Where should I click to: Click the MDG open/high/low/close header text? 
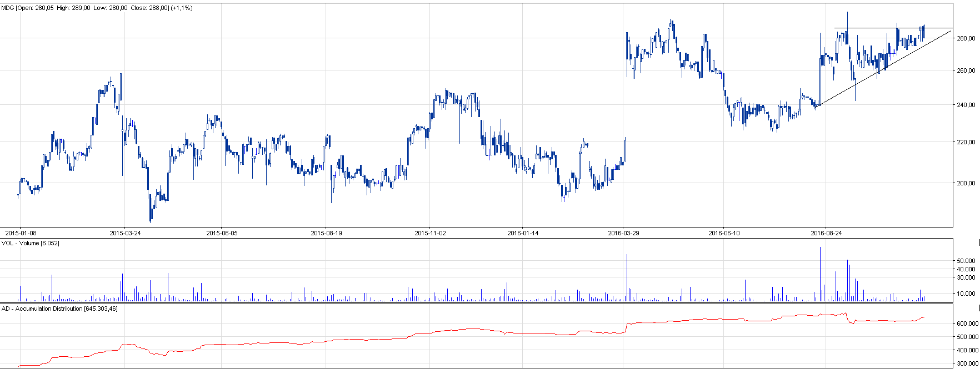coord(97,8)
